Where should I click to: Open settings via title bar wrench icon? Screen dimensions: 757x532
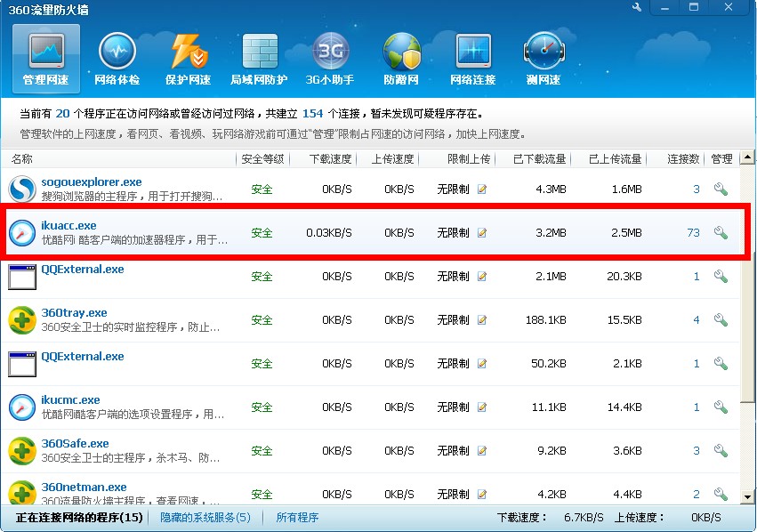[637, 7]
